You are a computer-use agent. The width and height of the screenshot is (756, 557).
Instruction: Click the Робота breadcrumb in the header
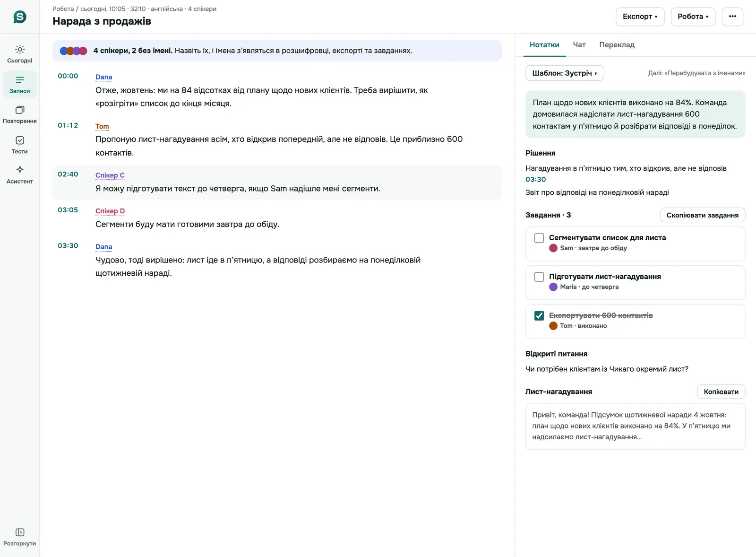click(x=63, y=9)
